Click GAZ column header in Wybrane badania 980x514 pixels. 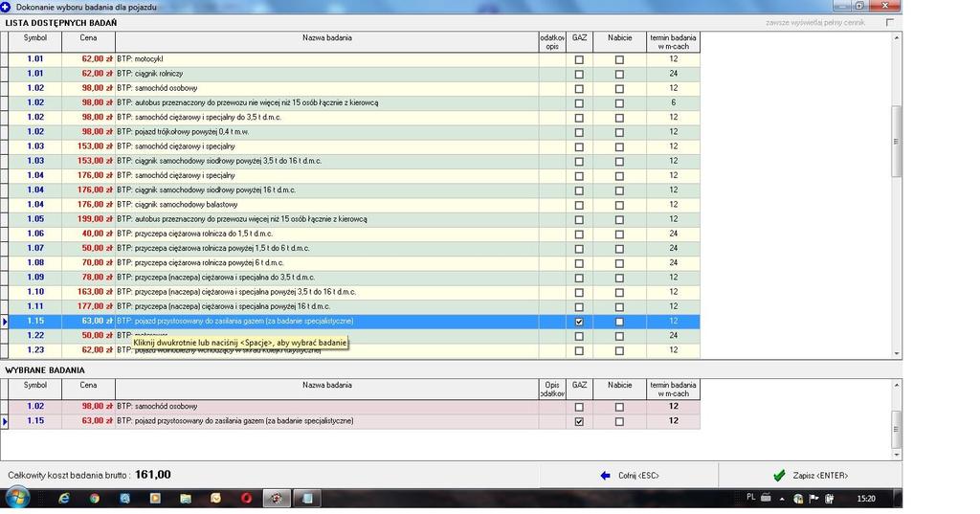579,390
